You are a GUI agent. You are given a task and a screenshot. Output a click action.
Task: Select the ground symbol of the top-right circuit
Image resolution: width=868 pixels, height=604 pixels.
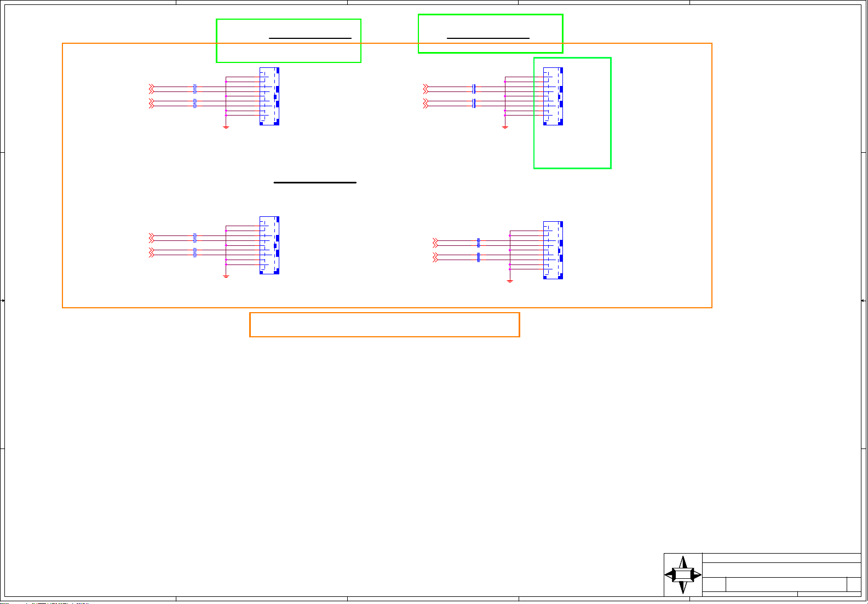505,127
